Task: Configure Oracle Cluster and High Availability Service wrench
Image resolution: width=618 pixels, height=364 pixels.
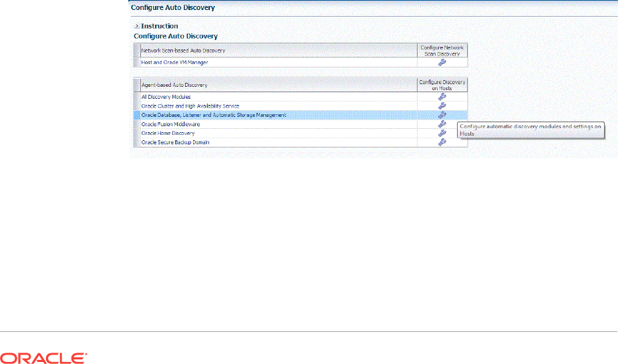Action: (442, 106)
